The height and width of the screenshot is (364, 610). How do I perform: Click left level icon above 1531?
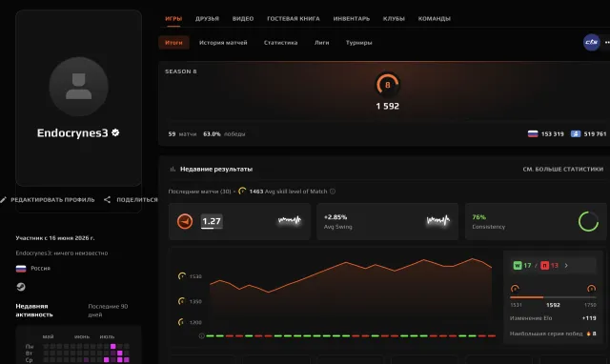(515, 289)
